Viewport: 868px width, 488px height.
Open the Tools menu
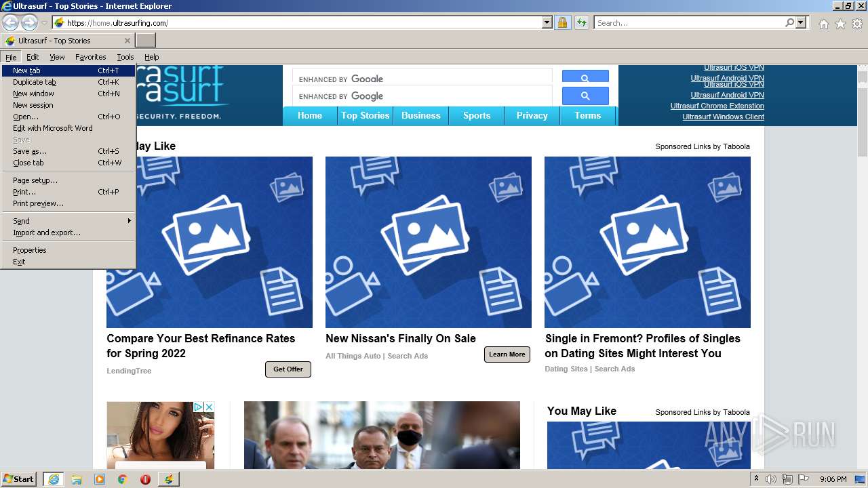pos(125,57)
